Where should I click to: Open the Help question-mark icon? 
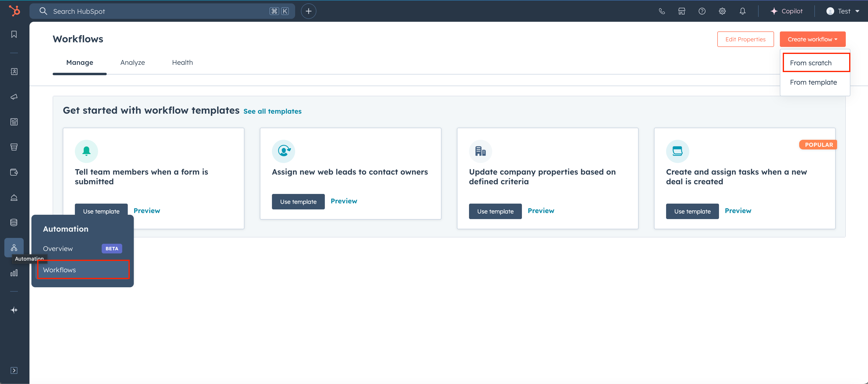click(702, 11)
